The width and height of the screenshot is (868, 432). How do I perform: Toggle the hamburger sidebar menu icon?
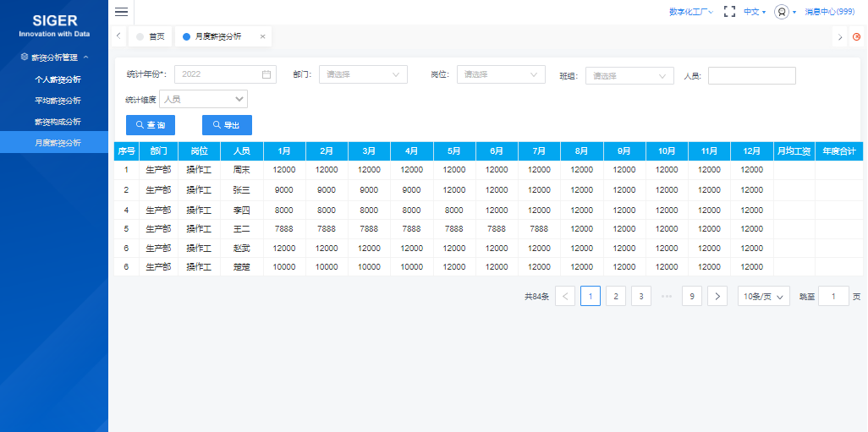click(x=121, y=12)
